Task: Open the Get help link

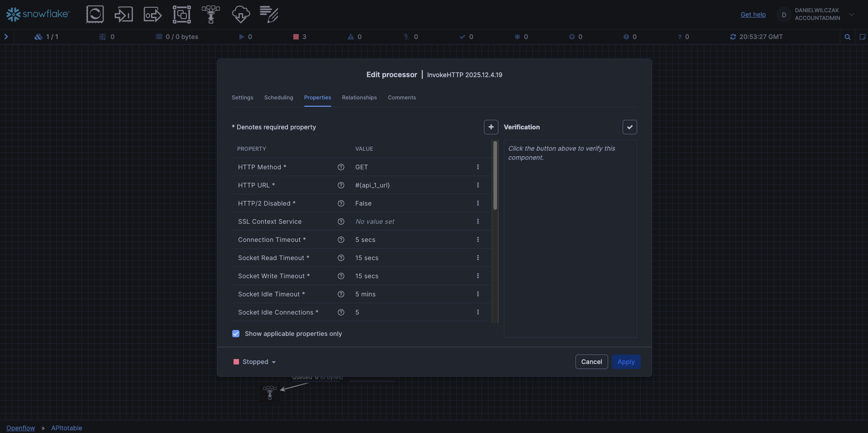Action: click(753, 15)
